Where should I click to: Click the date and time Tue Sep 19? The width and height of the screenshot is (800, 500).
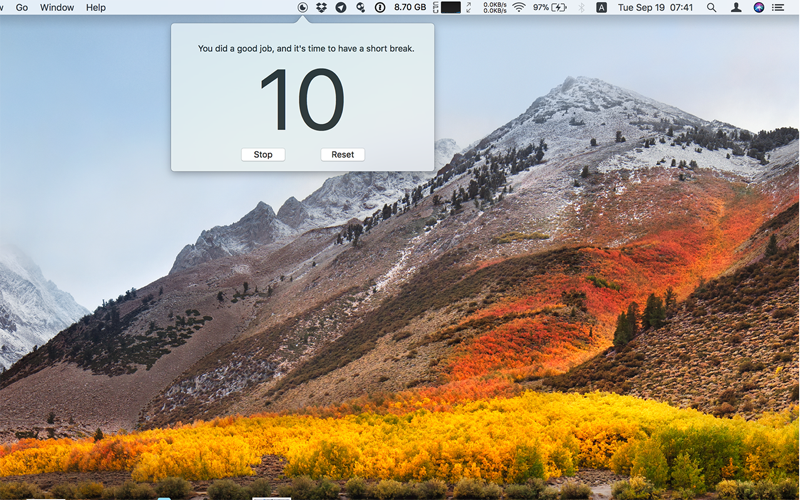coord(655,8)
